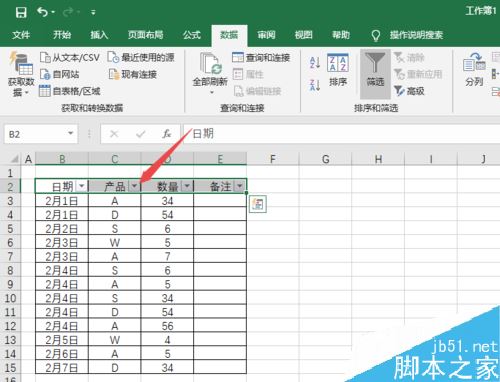Click the formula bar confirm checkmark icon
Screen dimensions: 500x382
[140, 134]
